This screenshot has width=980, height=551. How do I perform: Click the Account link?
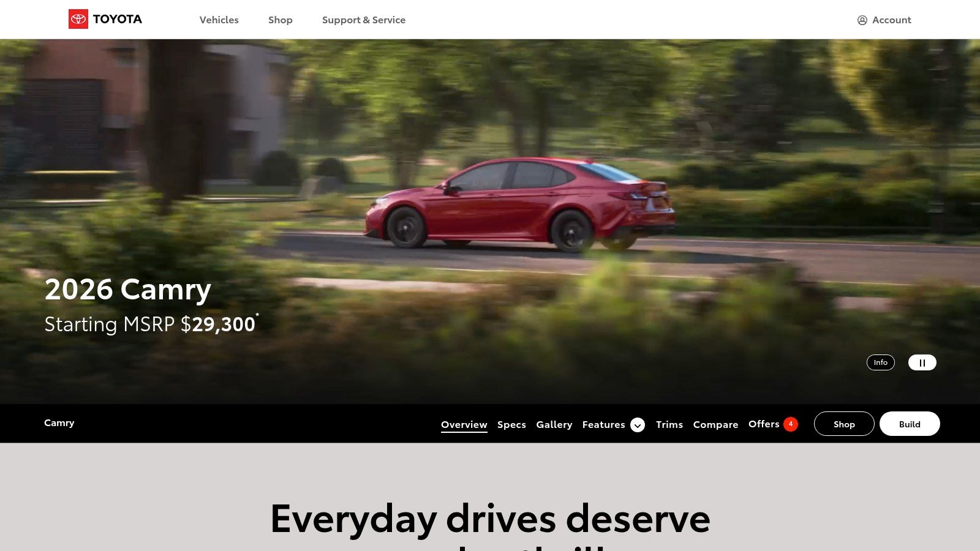891,20
